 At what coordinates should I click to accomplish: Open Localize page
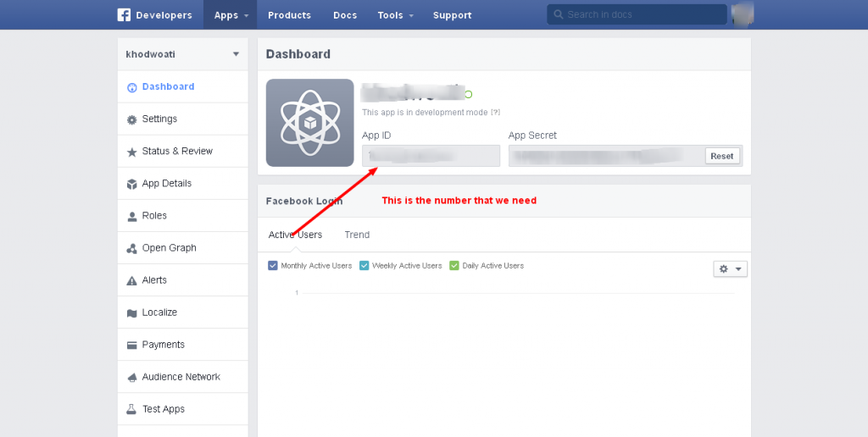[x=183, y=312]
